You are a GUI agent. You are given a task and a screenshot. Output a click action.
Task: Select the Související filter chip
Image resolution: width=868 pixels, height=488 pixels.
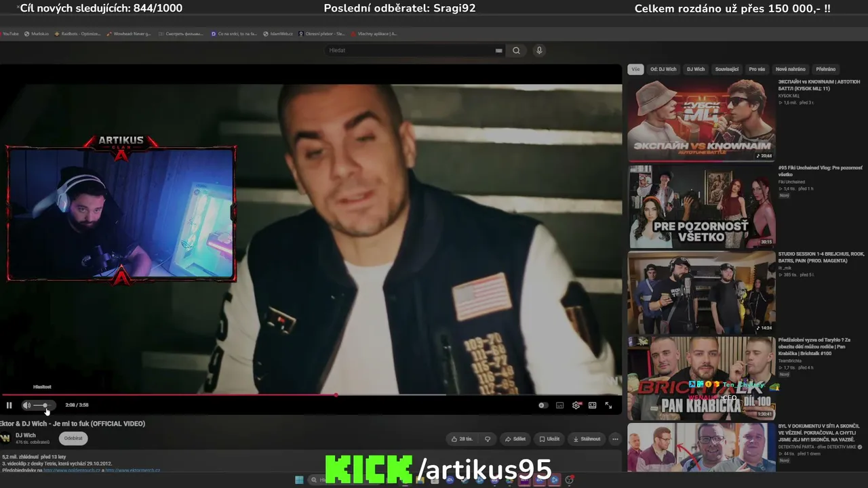[x=727, y=69]
